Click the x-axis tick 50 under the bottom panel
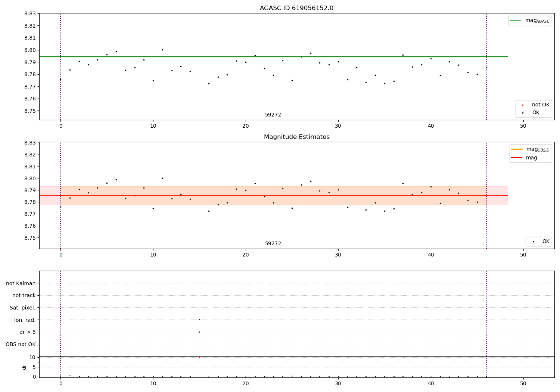This screenshot has height=392, width=560. point(523,383)
